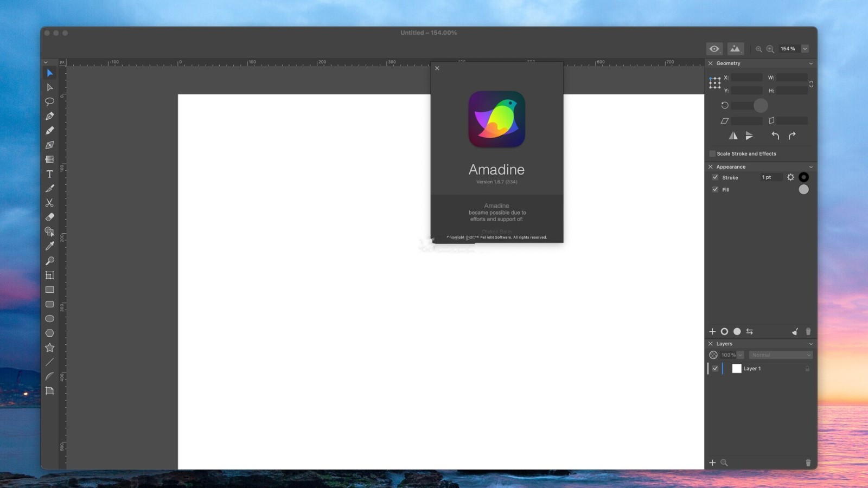The height and width of the screenshot is (488, 868).
Task: Open the Normal blend mode dropdown
Action: tap(781, 355)
